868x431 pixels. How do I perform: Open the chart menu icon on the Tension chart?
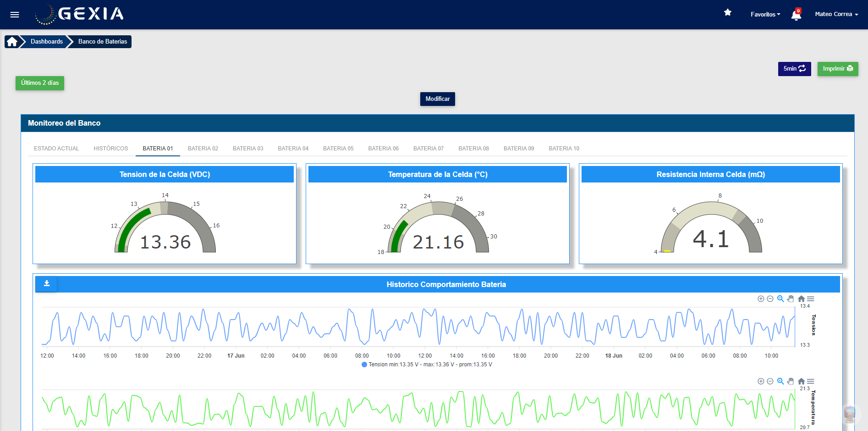point(812,298)
